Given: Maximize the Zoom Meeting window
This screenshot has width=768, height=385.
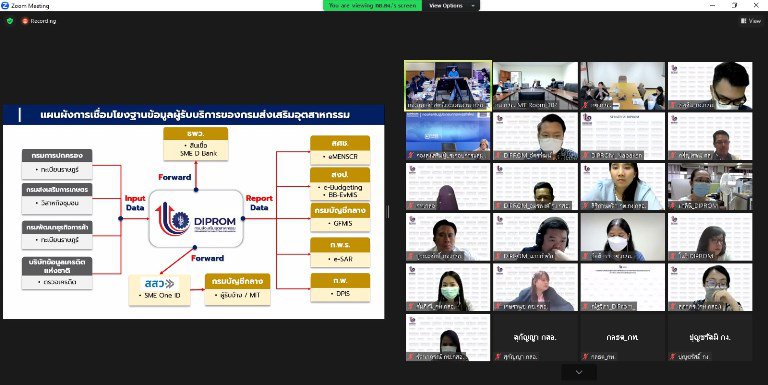Looking at the screenshot, I should click(734, 5).
